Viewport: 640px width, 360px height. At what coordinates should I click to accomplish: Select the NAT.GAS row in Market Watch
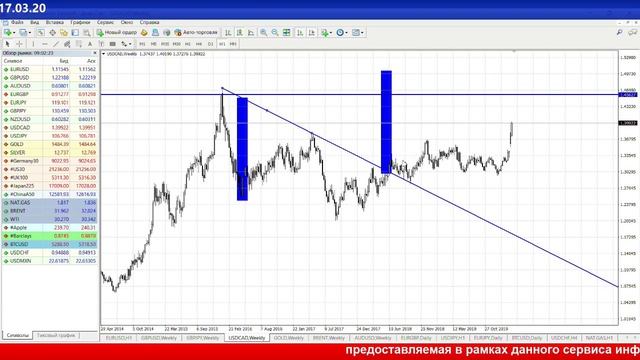(50, 202)
